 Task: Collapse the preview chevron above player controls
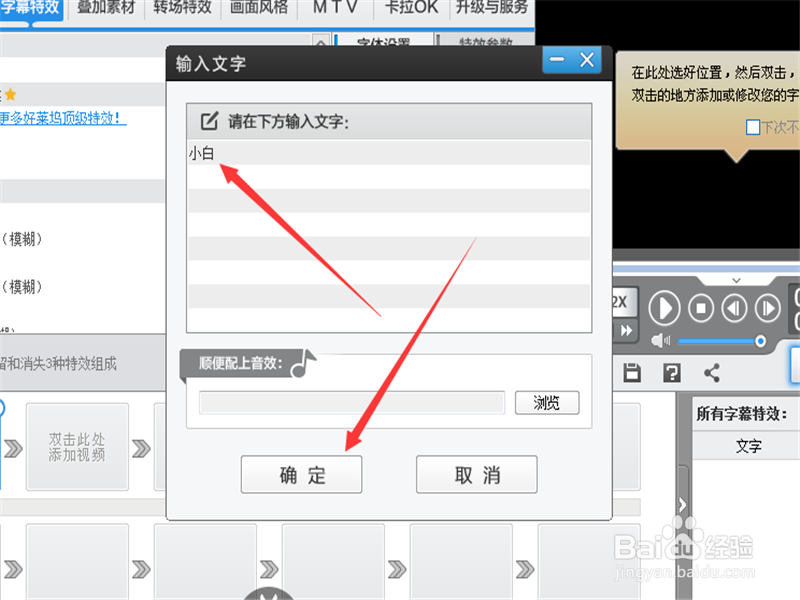[x=736, y=281]
